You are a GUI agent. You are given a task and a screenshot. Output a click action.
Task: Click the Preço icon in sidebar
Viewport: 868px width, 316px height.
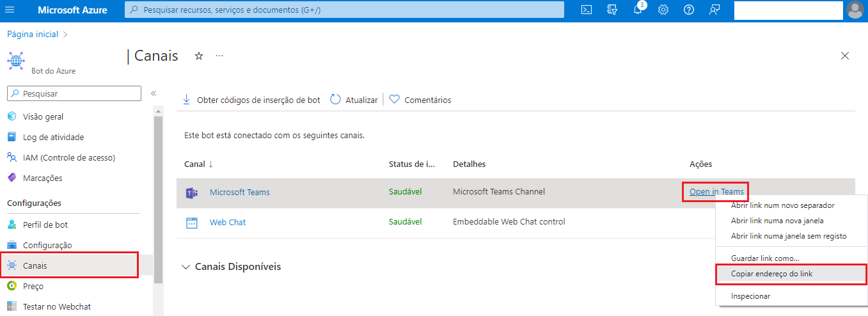[x=12, y=286]
